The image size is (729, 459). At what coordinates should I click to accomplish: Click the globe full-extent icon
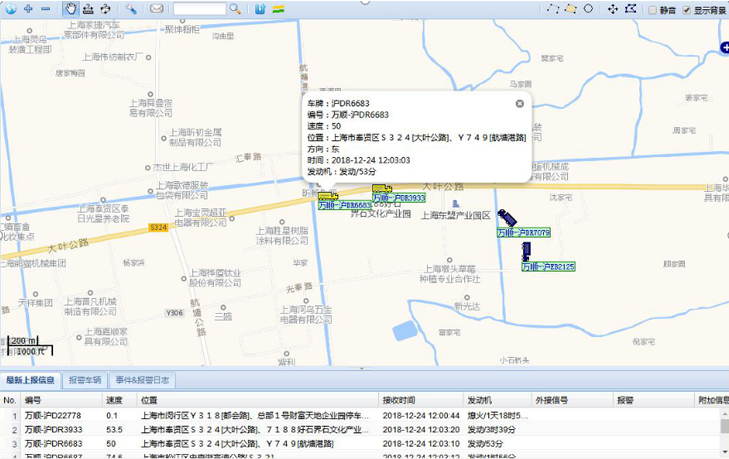point(9,9)
